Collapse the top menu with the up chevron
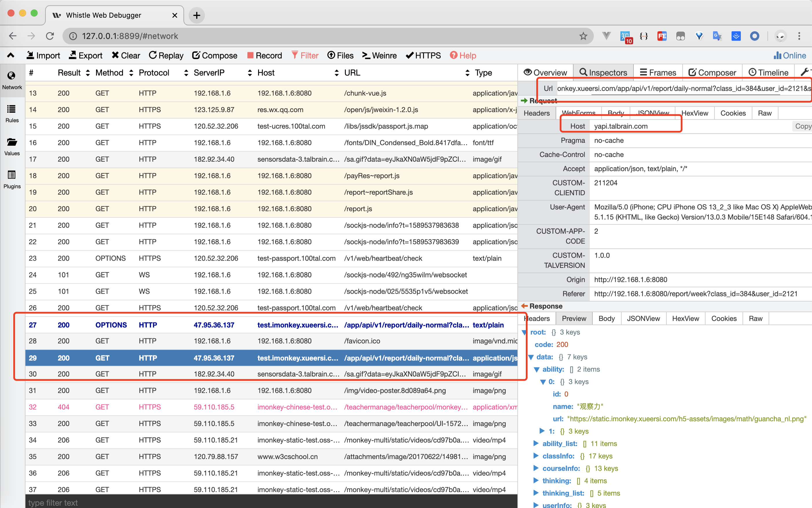Viewport: 812px width, 508px height. (x=11, y=55)
